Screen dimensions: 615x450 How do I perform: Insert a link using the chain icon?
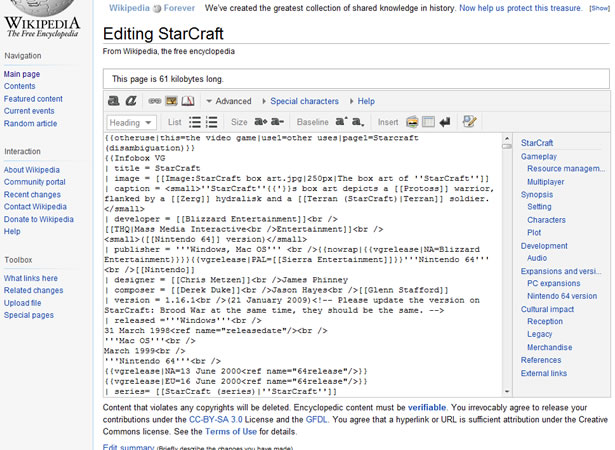(155, 101)
